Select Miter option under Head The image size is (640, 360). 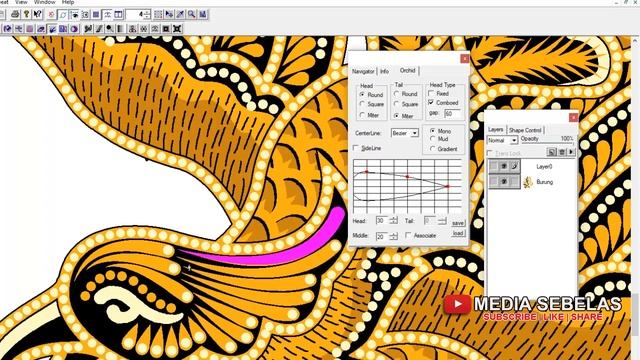362,115
